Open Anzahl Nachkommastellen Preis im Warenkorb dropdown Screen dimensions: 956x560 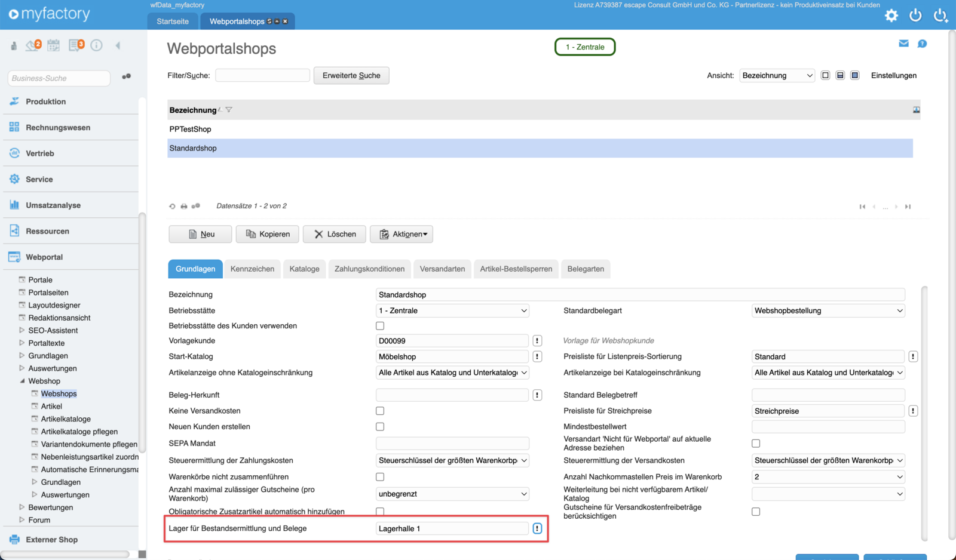(x=828, y=477)
